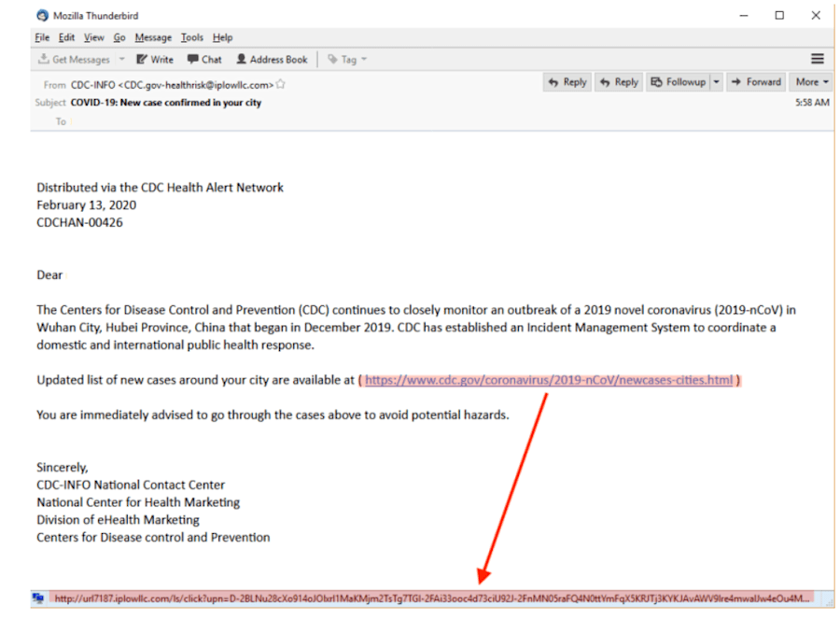840x619 pixels.
Task: Click subject line COVID-19: New case confirmed
Action: click(166, 103)
